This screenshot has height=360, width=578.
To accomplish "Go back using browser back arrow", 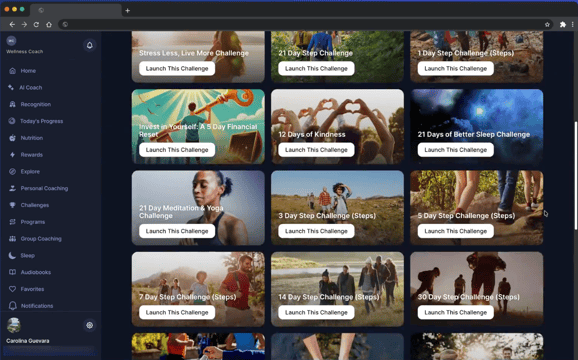I will [12, 24].
